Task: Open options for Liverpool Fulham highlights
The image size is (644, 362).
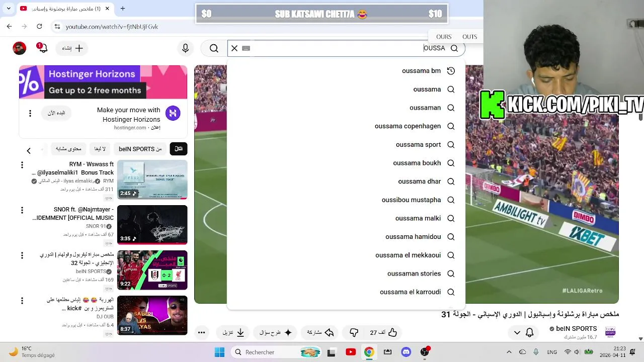Action: coord(22,255)
